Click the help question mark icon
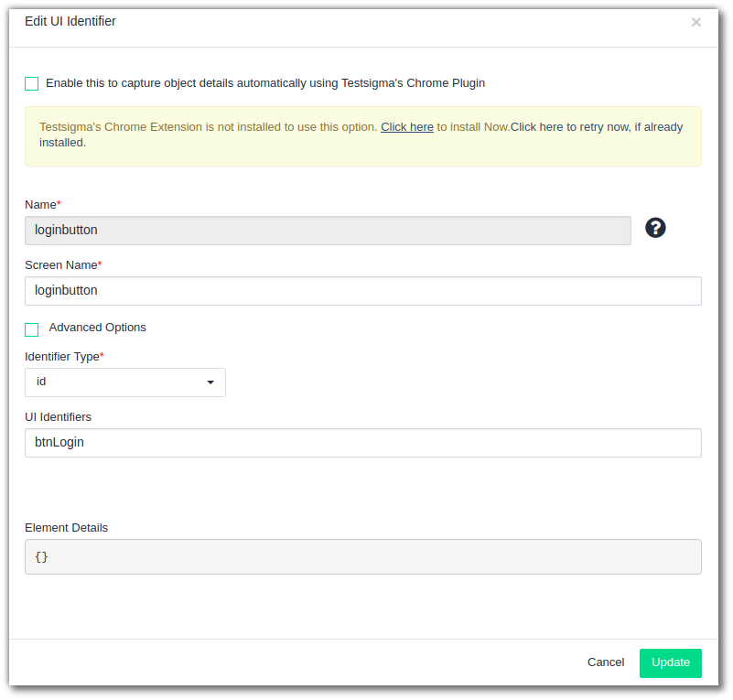The image size is (733, 700). click(655, 228)
